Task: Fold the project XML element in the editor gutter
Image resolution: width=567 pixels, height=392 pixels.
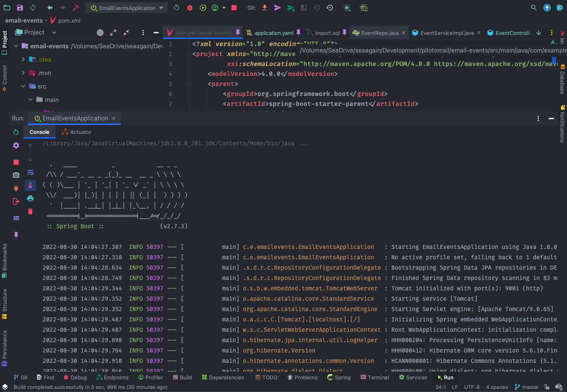Action: (189, 54)
